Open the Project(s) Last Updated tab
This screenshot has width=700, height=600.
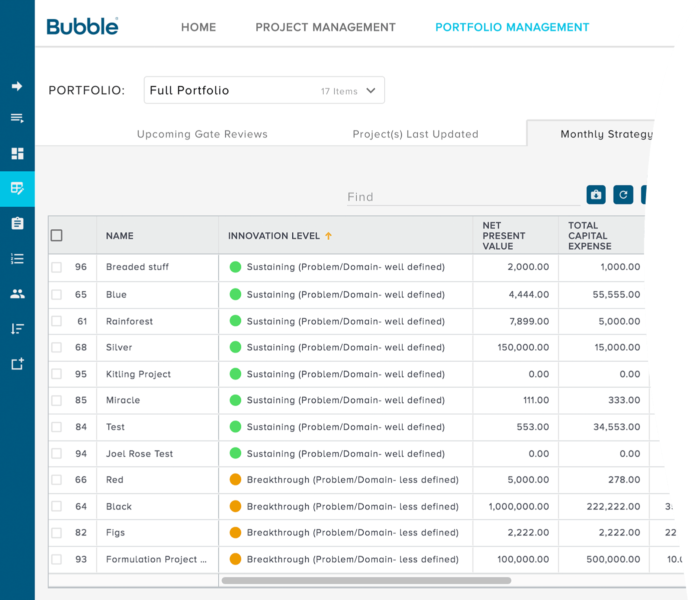click(415, 134)
